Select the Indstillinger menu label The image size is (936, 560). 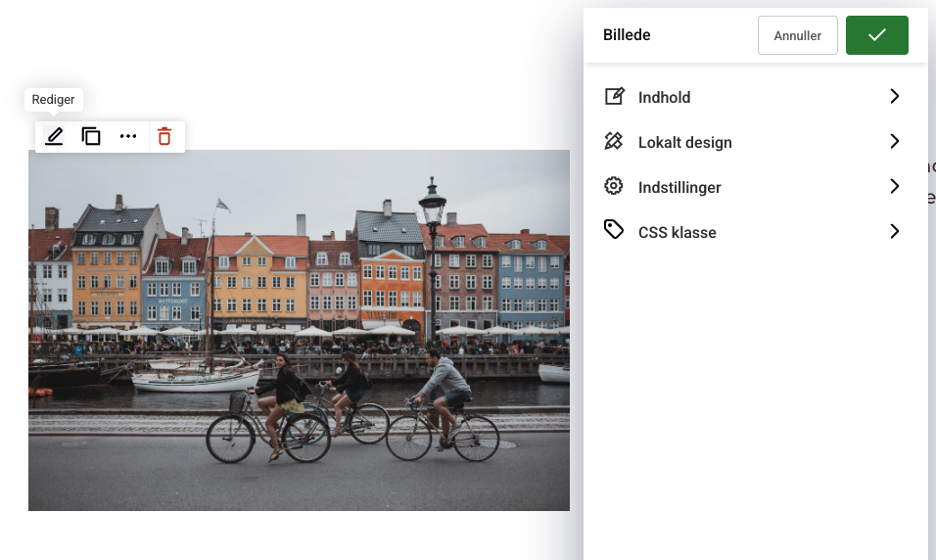click(679, 187)
